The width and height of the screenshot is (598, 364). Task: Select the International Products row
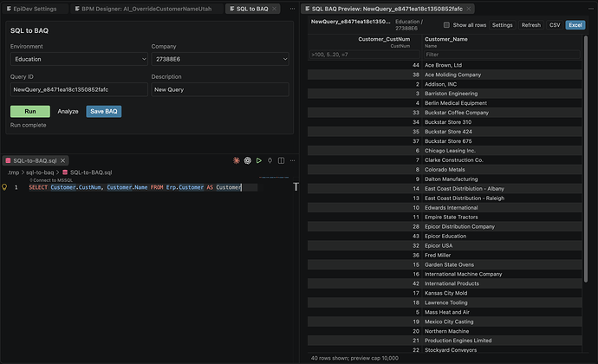[x=445, y=283]
